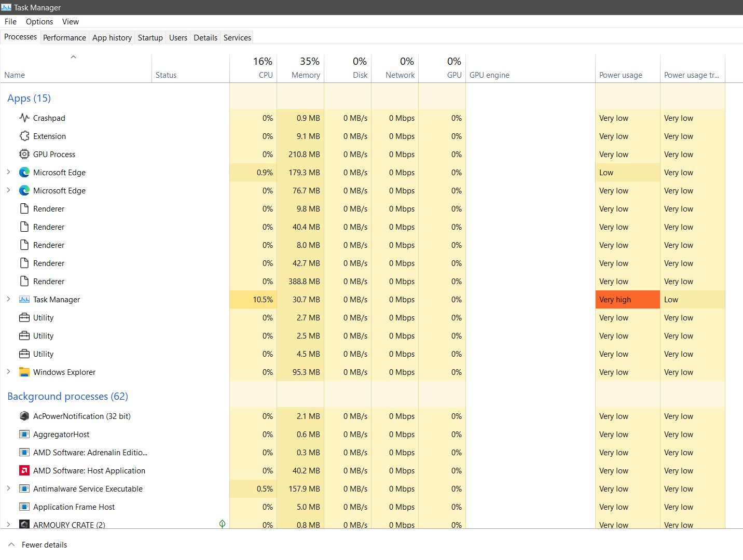Viewport: 743px width, 560px height.
Task: Expand the Windows Explorer process group
Action: (8, 372)
